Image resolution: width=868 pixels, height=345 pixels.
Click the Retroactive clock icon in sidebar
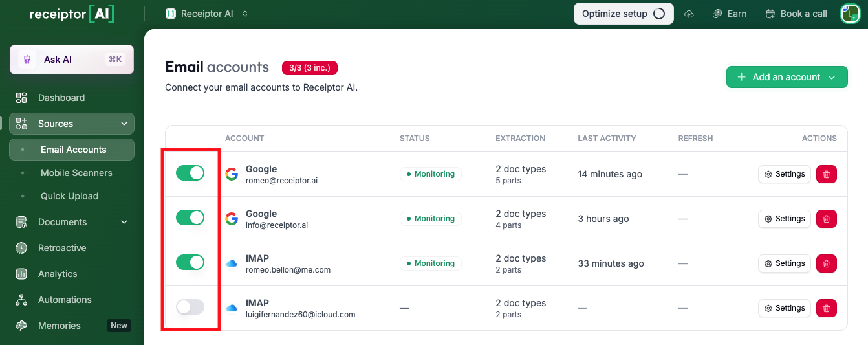(21, 248)
